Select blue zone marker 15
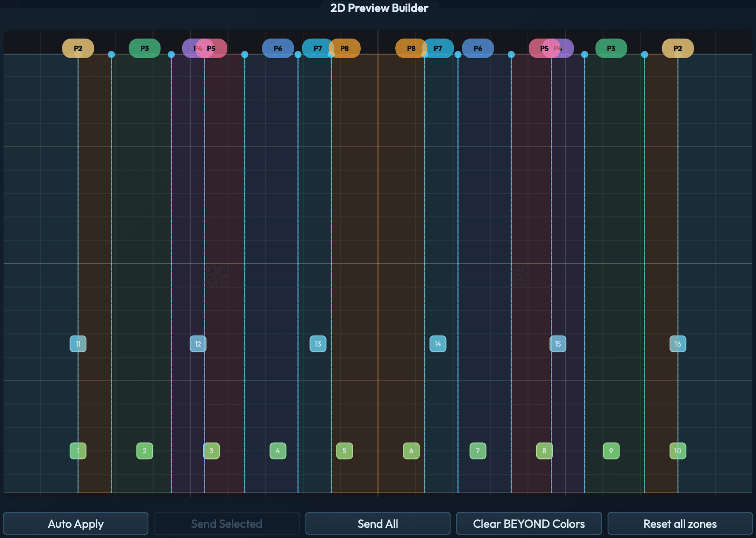This screenshot has width=756, height=538. (x=558, y=344)
